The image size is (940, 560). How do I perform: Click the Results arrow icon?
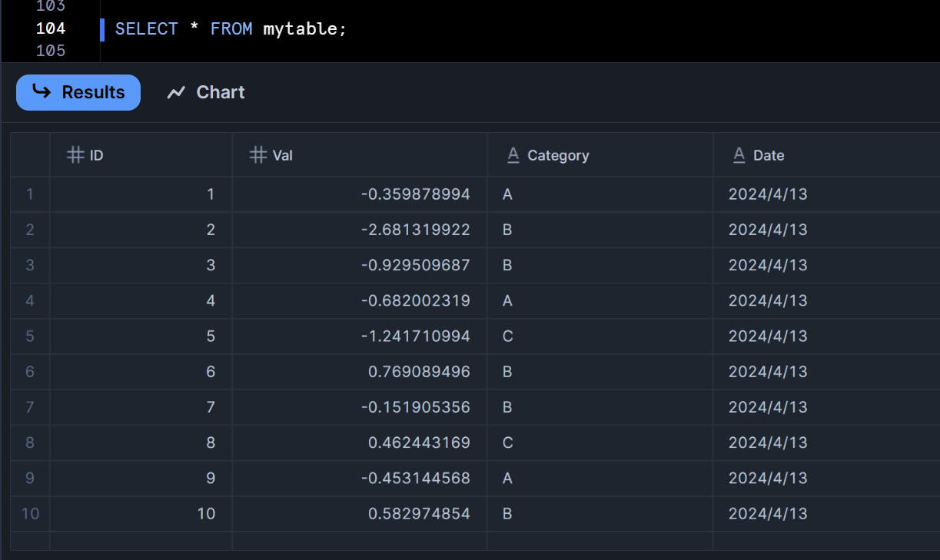click(42, 92)
